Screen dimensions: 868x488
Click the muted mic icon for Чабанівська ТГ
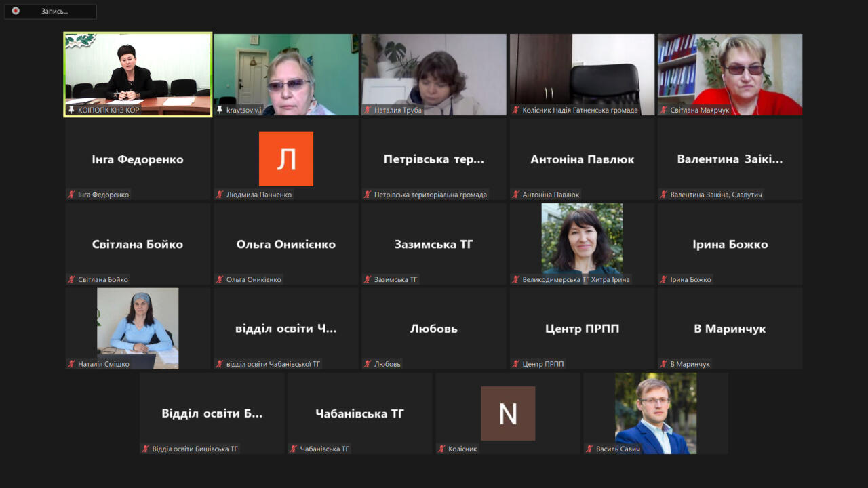pos(294,449)
